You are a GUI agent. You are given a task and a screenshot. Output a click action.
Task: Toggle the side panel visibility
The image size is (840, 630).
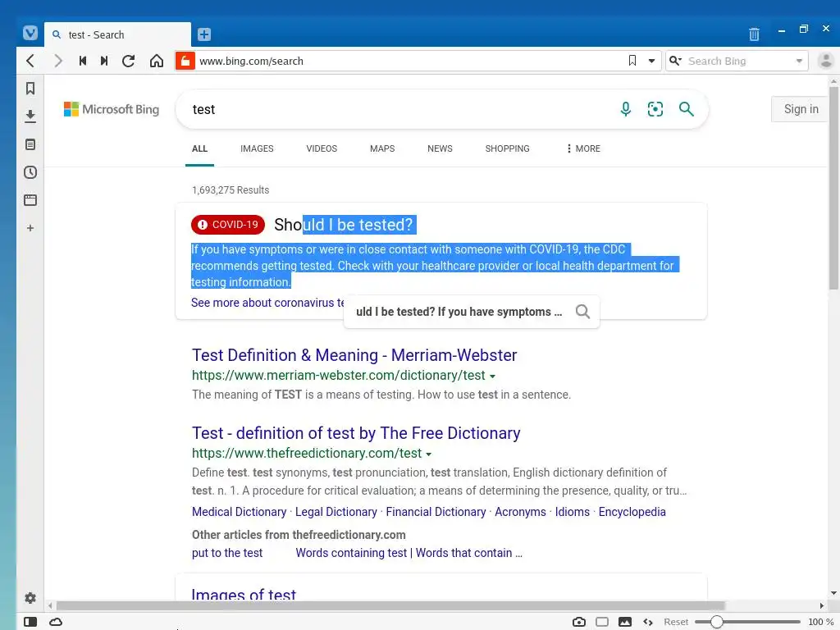(x=30, y=622)
